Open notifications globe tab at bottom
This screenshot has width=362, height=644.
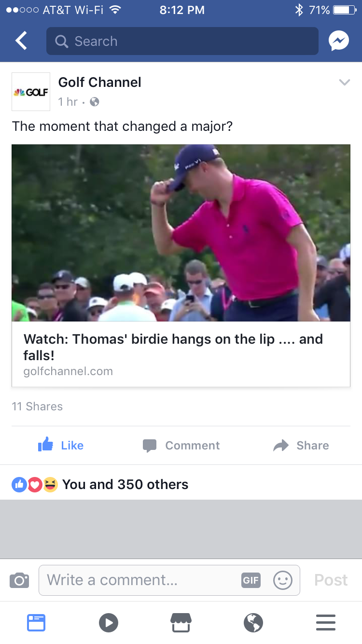[253, 622]
